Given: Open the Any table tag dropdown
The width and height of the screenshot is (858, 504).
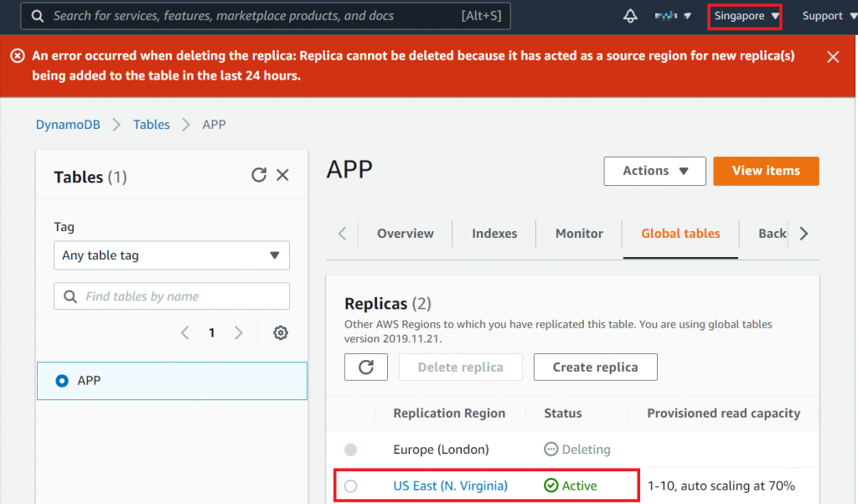Looking at the screenshot, I should tap(172, 255).
